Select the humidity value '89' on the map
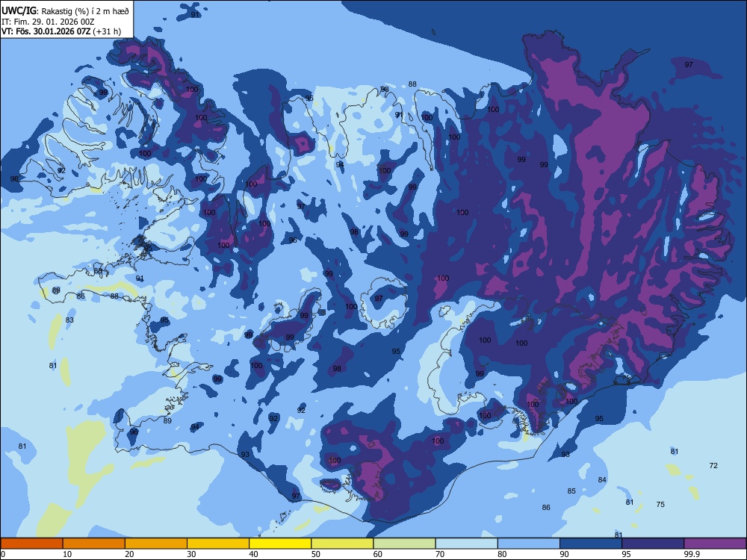Image resolution: width=747 pixels, height=560 pixels. point(167,421)
